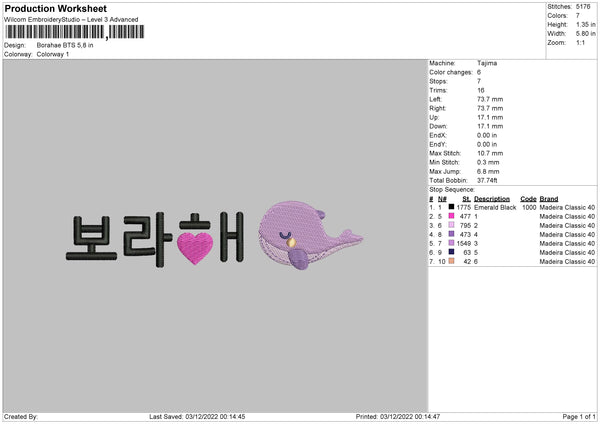
Task: Click the hot pink swatch in stop 2
Action: click(451, 216)
